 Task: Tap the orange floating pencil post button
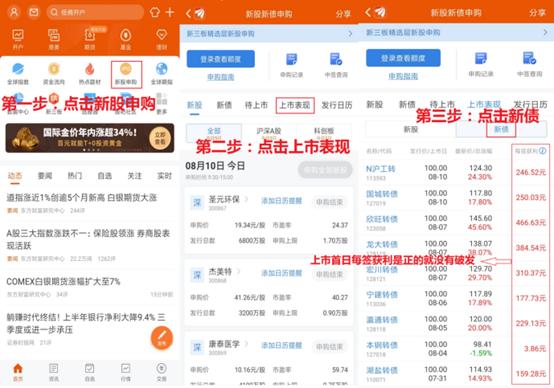pos(162,338)
